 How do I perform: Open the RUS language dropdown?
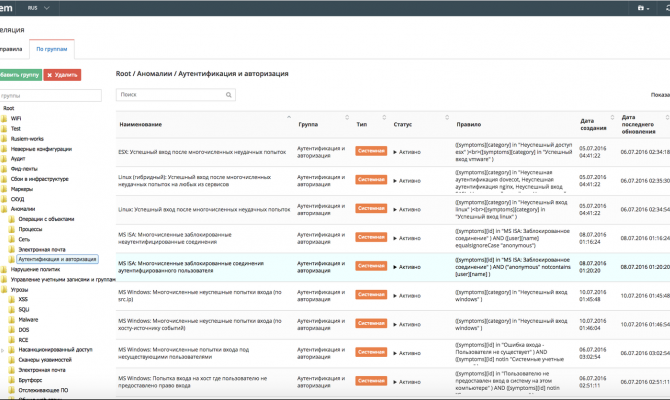click(38, 8)
